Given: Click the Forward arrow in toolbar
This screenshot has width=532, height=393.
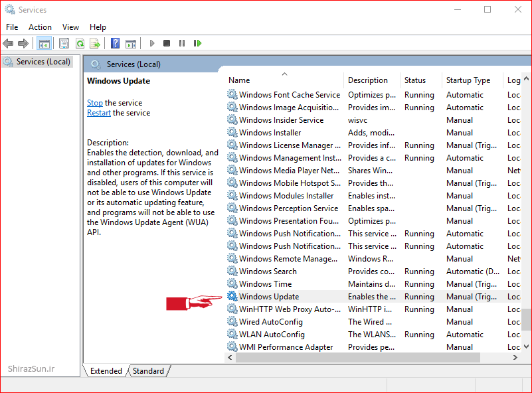Looking at the screenshot, I should 23,43.
